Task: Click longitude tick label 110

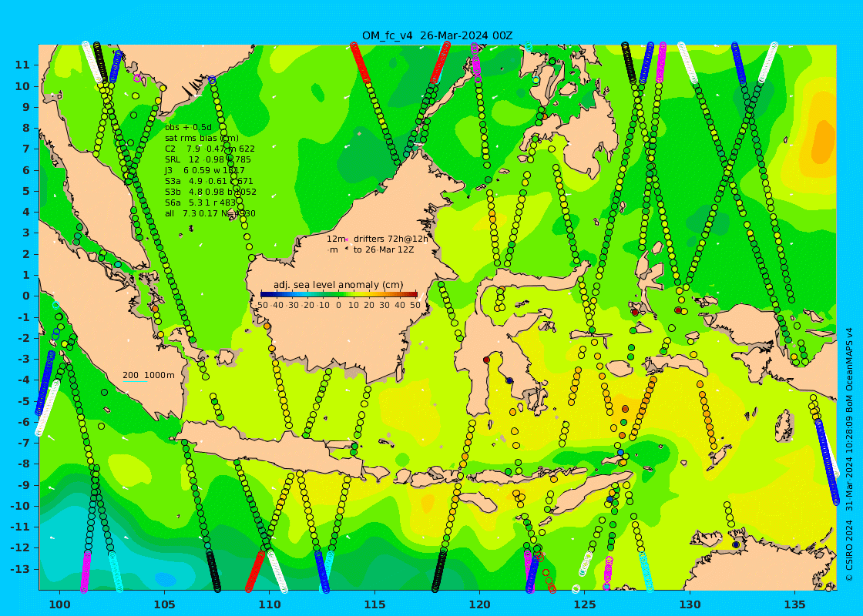Action: pyautogui.click(x=270, y=604)
